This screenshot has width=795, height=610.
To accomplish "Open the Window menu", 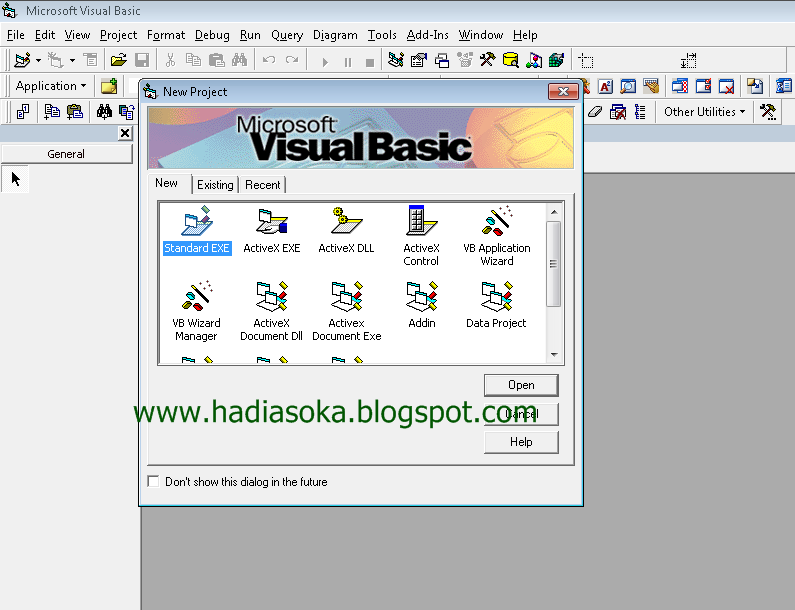I will click(x=480, y=35).
